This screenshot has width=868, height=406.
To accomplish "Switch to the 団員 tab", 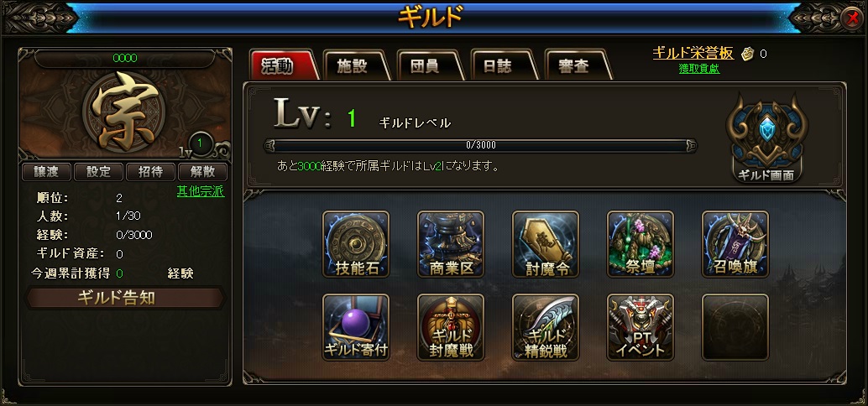I will 428,65.
